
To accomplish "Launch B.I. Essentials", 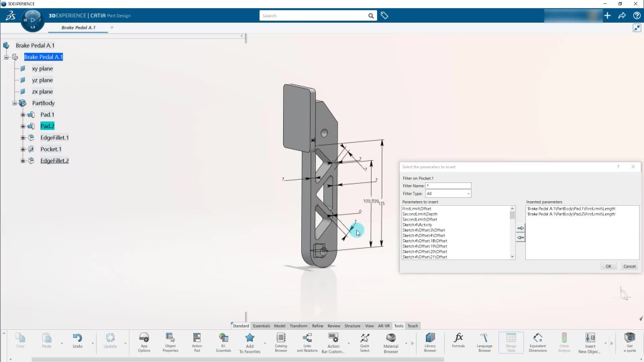I will [223, 342].
